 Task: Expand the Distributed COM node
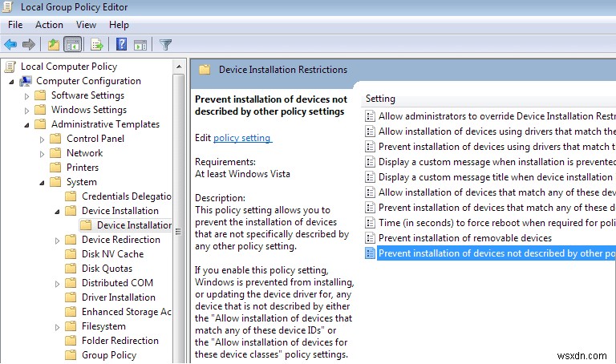[x=58, y=283]
